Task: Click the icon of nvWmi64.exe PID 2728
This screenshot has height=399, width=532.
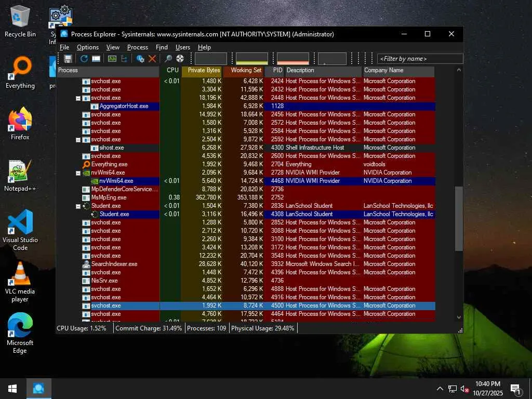Action: click(86, 172)
